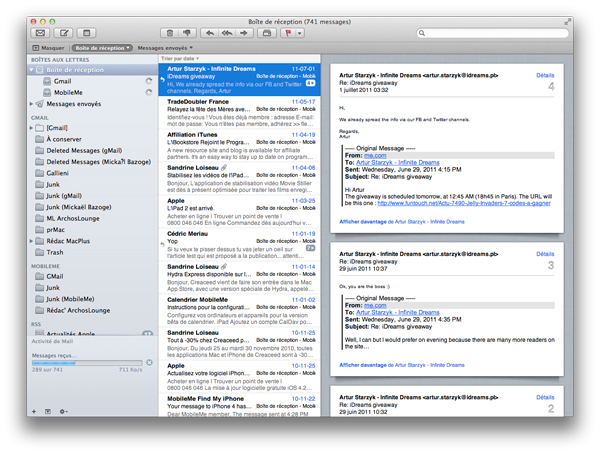Click the Get Mail envelope icon
Image resolution: width=600 pixels, height=454 pixels.
[40, 33]
